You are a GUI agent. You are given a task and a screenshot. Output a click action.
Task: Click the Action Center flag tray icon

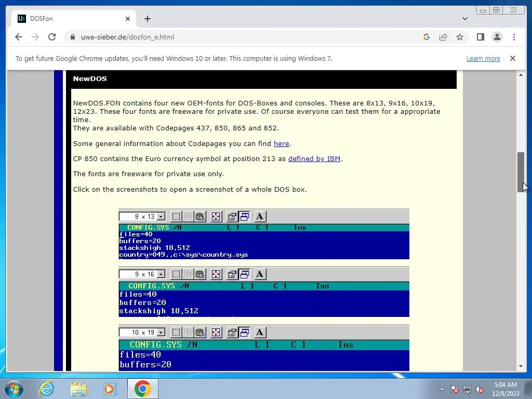(x=455, y=389)
